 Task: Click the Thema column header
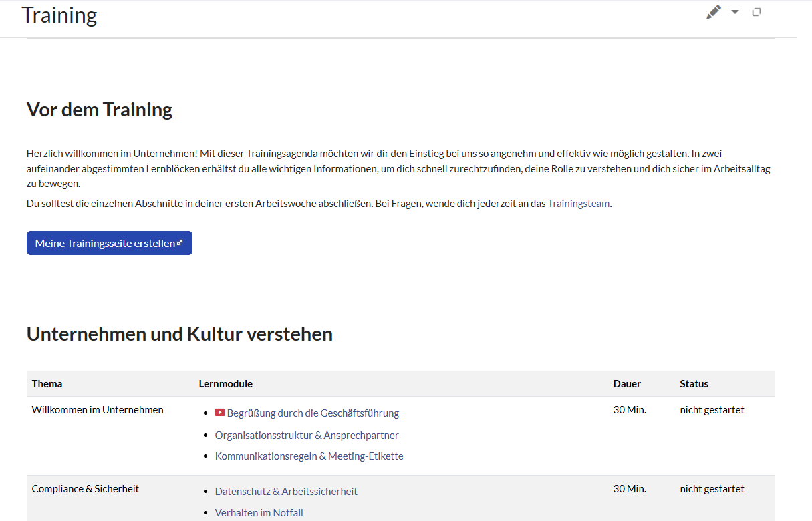pyautogui.click(x=47, y=383)
